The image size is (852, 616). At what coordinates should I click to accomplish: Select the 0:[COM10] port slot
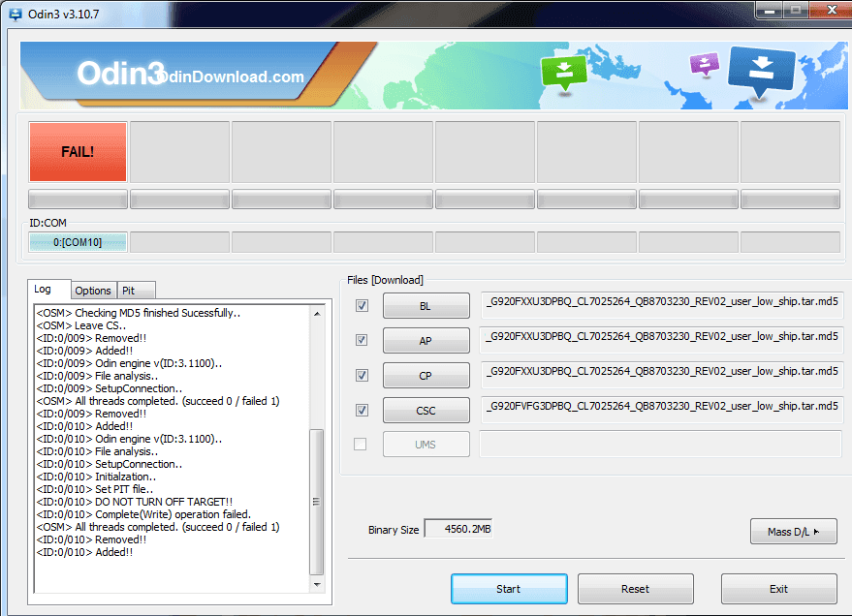point(78,242)
